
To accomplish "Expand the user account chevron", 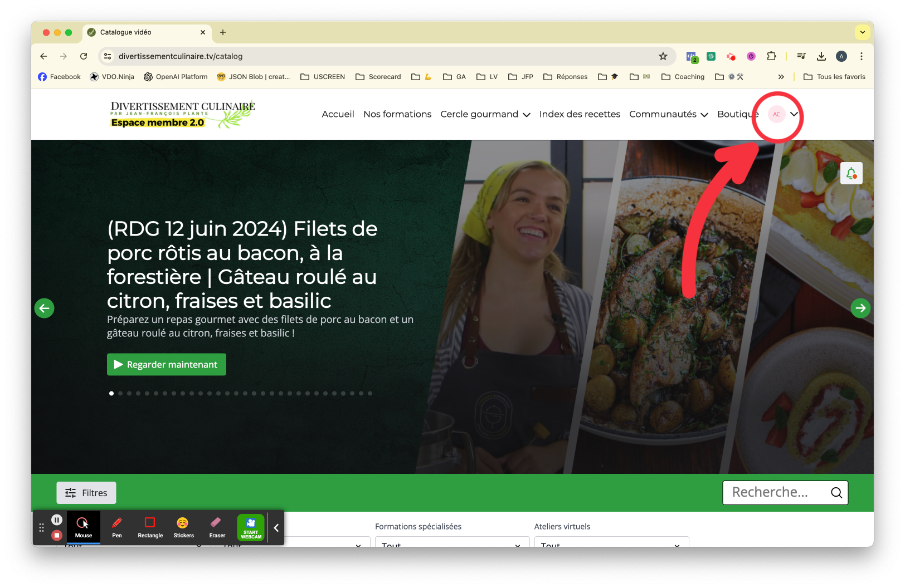I will [794, 114].
